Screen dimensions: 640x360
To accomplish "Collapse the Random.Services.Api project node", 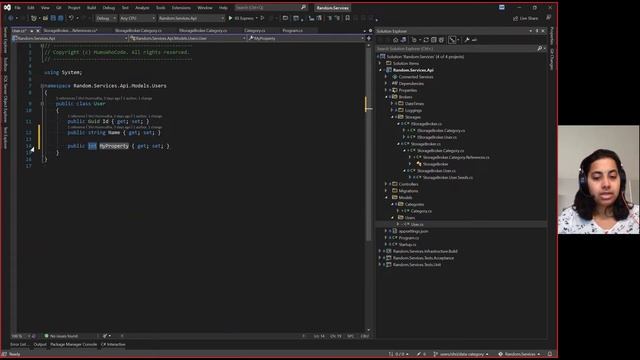I will (380, 70).
